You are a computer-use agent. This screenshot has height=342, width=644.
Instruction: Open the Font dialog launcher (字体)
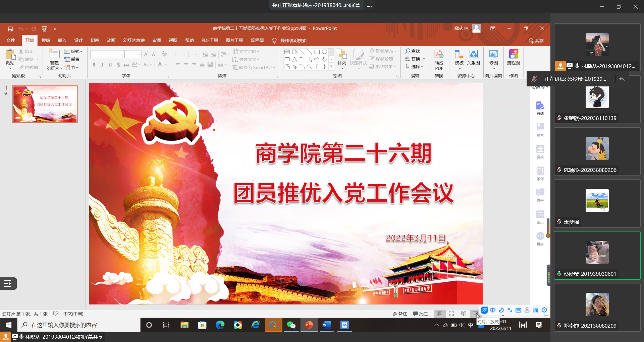pyautogui.click(x=168, y=76)
